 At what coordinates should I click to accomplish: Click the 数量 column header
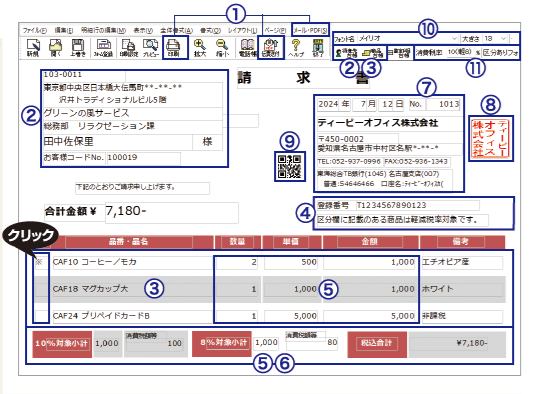237,242
